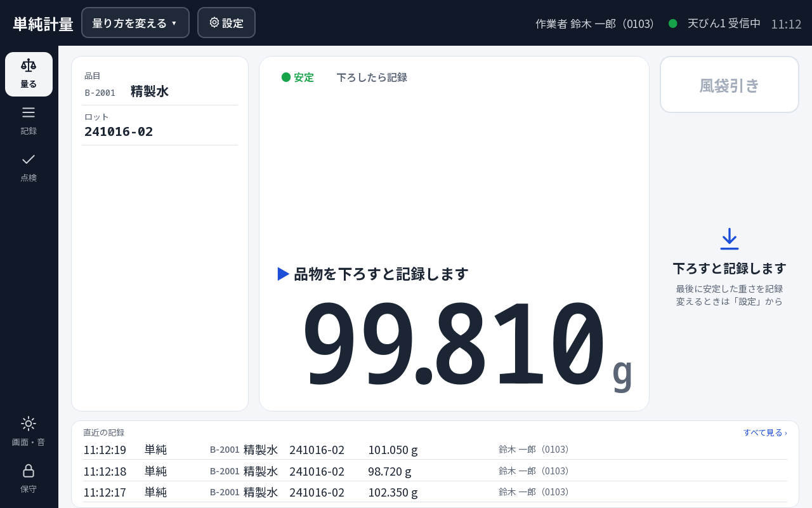Click the 直近の記録 section heading
The width and height of the screenshot is (812, 508).
(x=104, y=432)
